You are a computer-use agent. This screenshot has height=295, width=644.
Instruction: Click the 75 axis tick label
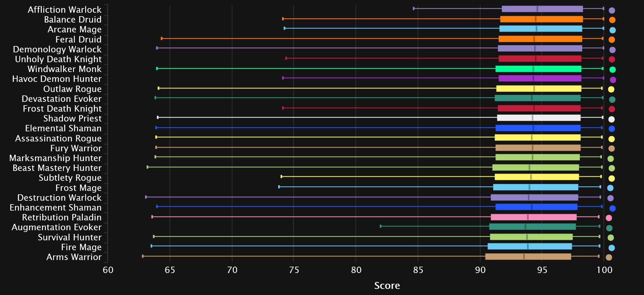[294, 270]
